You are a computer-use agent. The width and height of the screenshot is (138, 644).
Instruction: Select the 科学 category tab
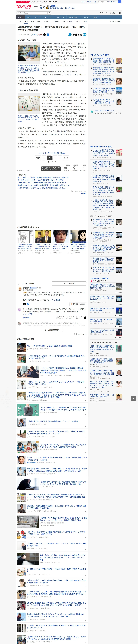click(x=71, y=21)
